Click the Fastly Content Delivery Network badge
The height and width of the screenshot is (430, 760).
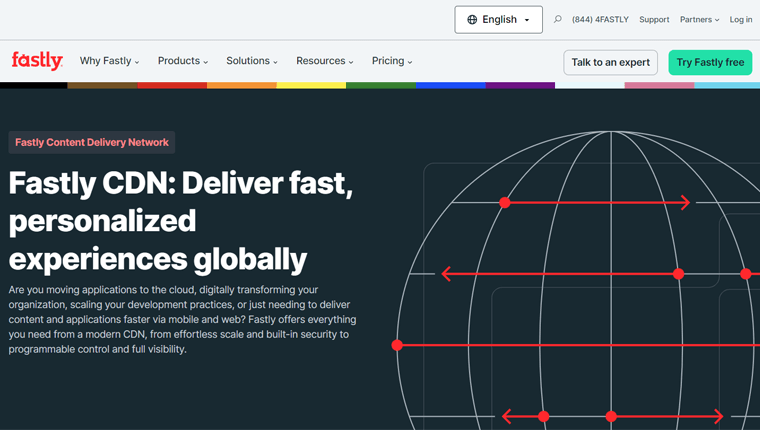[92, 143]
